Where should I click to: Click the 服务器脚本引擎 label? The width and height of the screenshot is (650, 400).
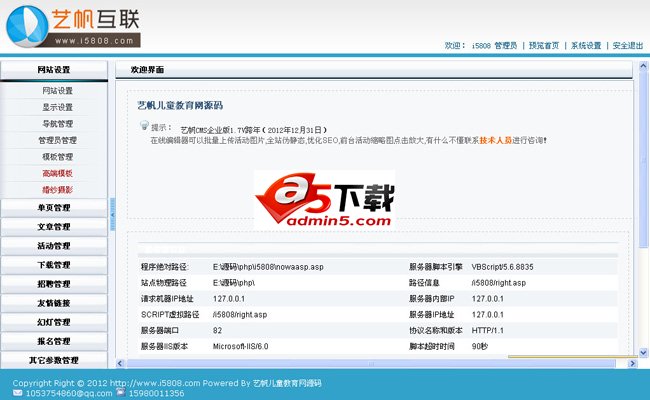point(436,267)
